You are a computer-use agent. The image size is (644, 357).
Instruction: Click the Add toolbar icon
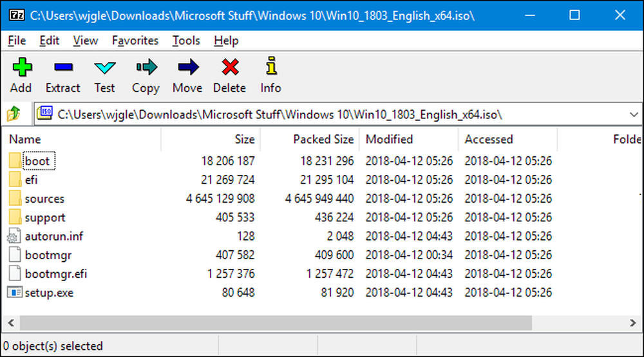coord(22,67)
